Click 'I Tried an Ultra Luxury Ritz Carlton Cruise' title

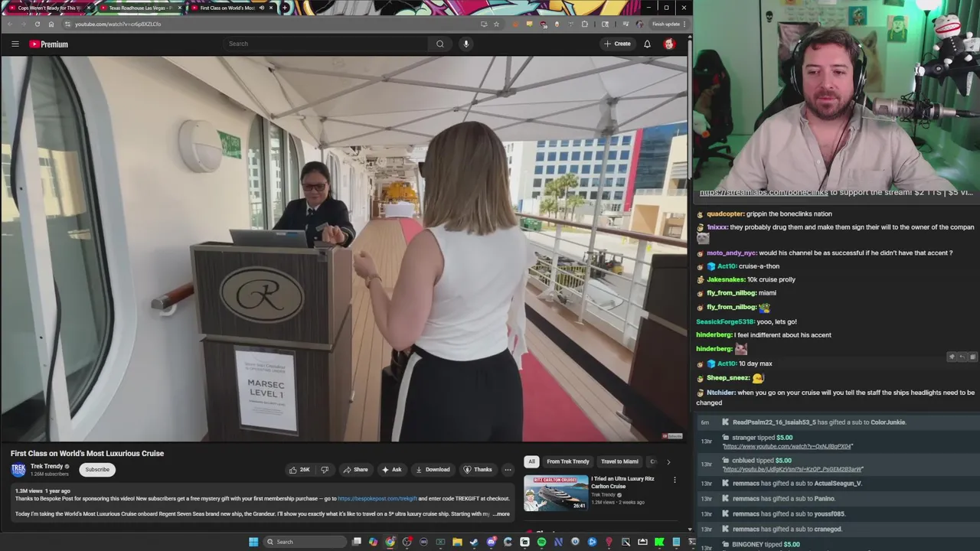tap(622, 482)
